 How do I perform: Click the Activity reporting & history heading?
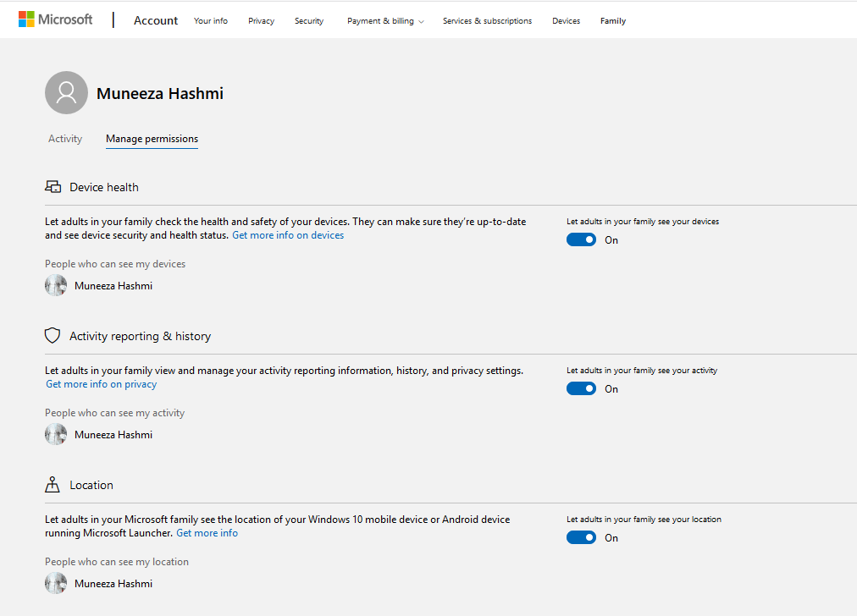(140, 337)
